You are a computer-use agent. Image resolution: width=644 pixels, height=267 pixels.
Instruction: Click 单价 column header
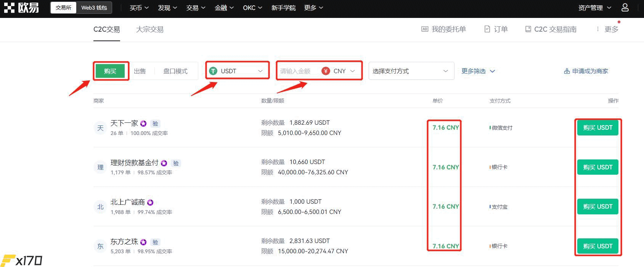coord(438,101)
